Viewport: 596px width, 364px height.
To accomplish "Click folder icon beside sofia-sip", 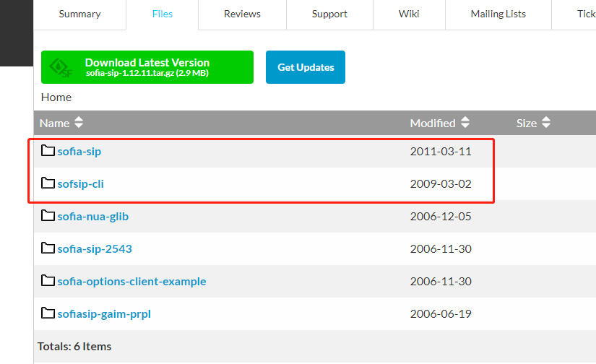I will pyautogui.click(x=48, y=150).
